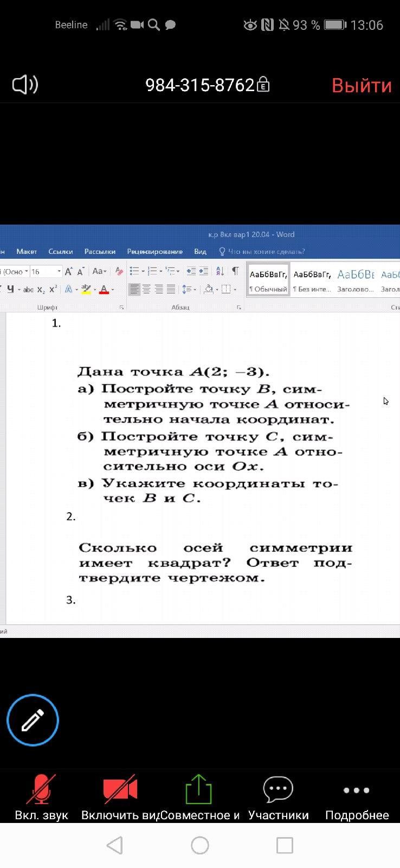
Task: Click the clear formatting eraser icon
Action: click(x=119, y=271)
